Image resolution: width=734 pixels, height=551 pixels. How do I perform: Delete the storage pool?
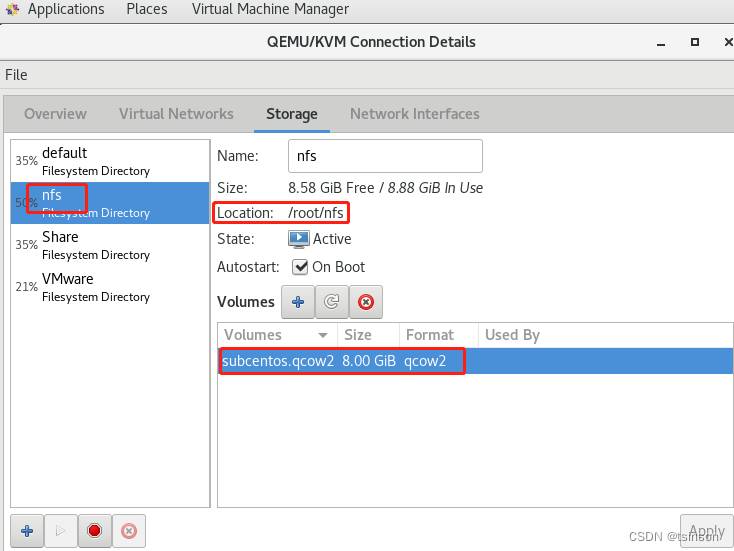(x=129, y=531)
